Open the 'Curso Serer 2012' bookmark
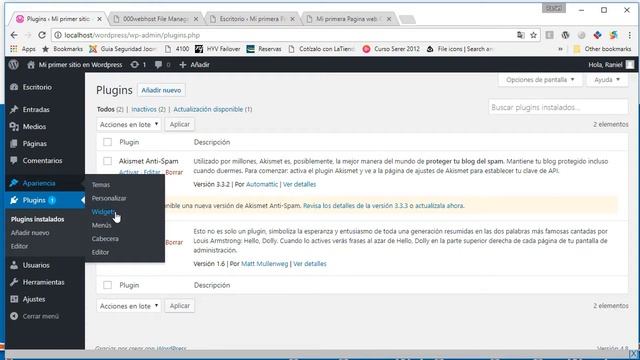640x360 pixels. click(391, 49)
